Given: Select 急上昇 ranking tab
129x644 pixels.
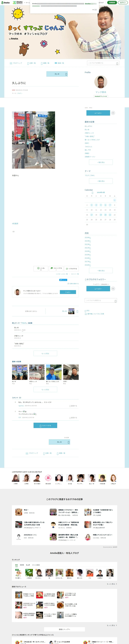Looking at the screenshot, I should (x=28, y=565).
